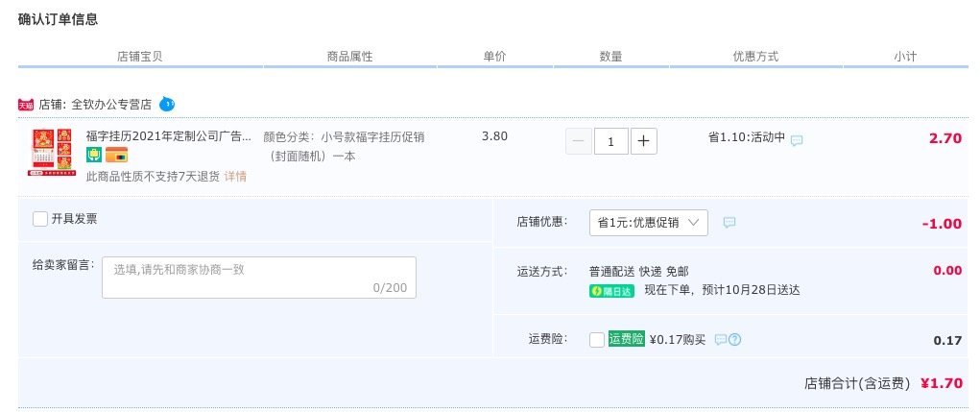Viewport: 980px width, 412px height.
Task: Click the ¥0.17购买 text
Action: coord(678,339)
